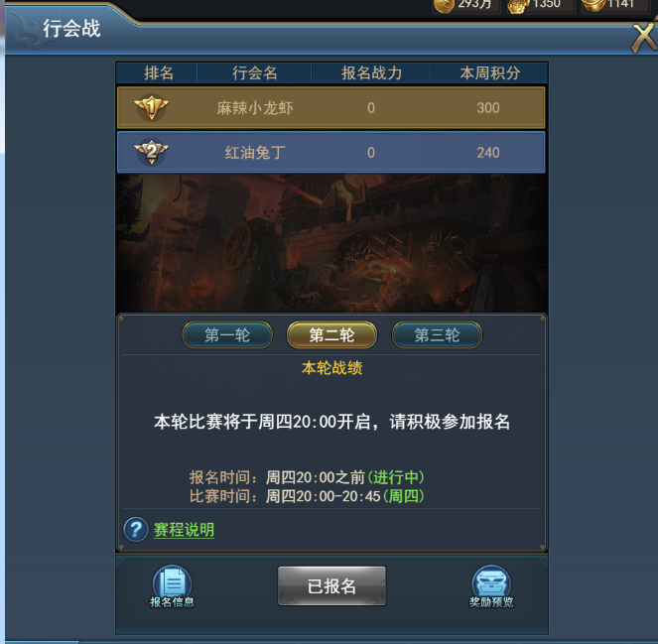Click the battle scene banner image

(x=331, y=243)
